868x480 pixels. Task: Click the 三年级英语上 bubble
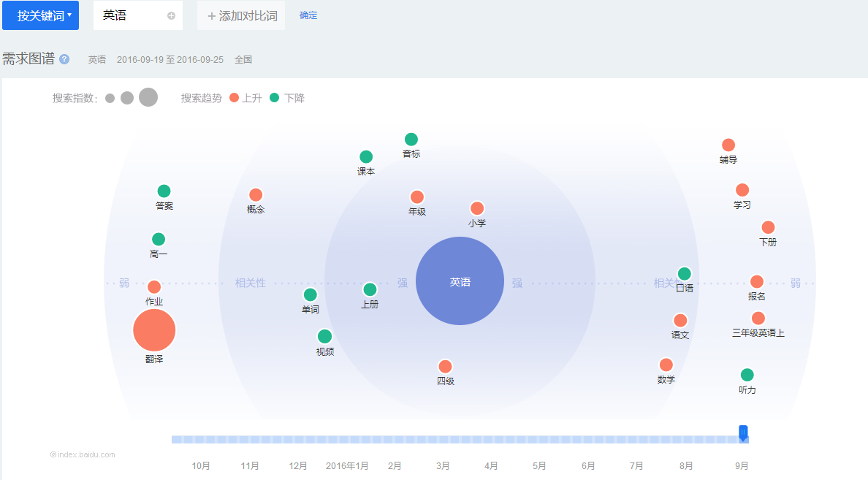coord(758,319)
